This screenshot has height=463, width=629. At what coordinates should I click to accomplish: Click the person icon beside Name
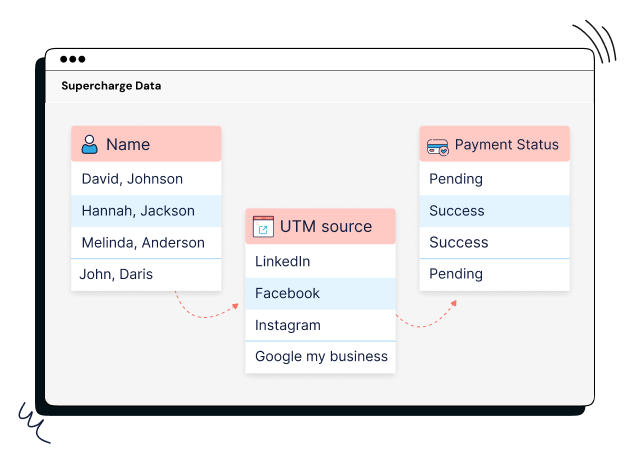tap(89, 144)
